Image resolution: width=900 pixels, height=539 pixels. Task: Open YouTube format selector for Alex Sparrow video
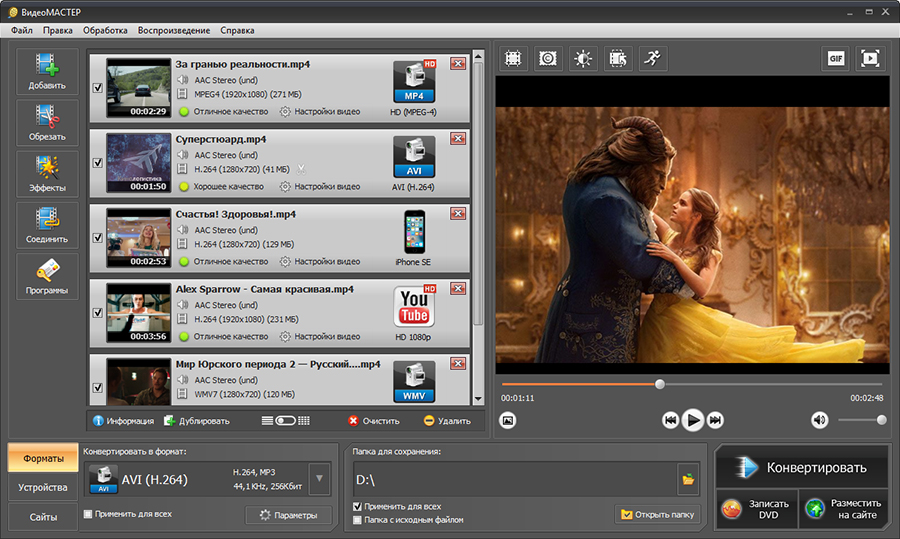tap(414, 307)
